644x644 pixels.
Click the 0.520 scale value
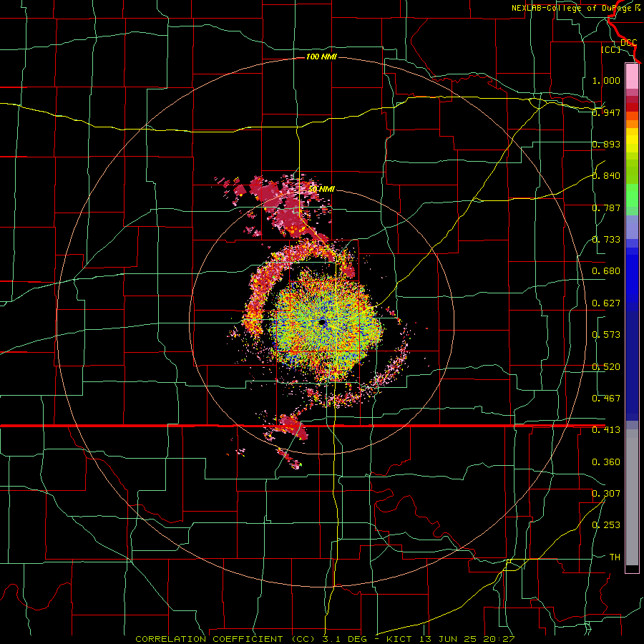606,367
